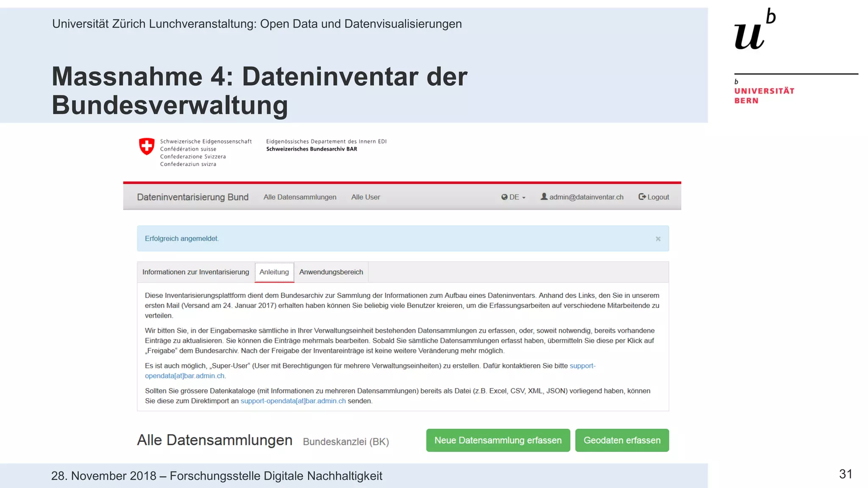
Task: Switch to Informationen zur Inventarisierung tab
Action: 195,272
